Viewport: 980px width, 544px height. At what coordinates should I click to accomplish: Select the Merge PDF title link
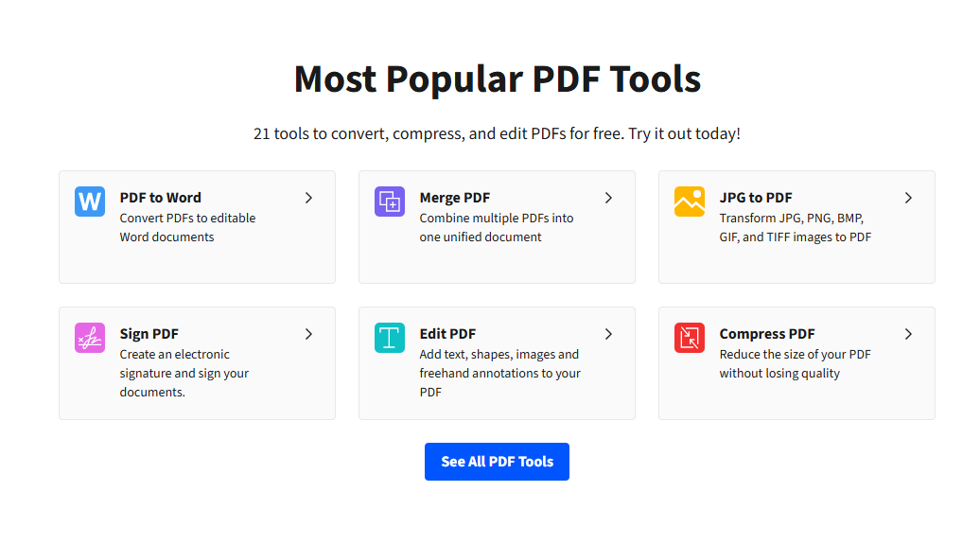pyautogui.click(x=454, y=198)
